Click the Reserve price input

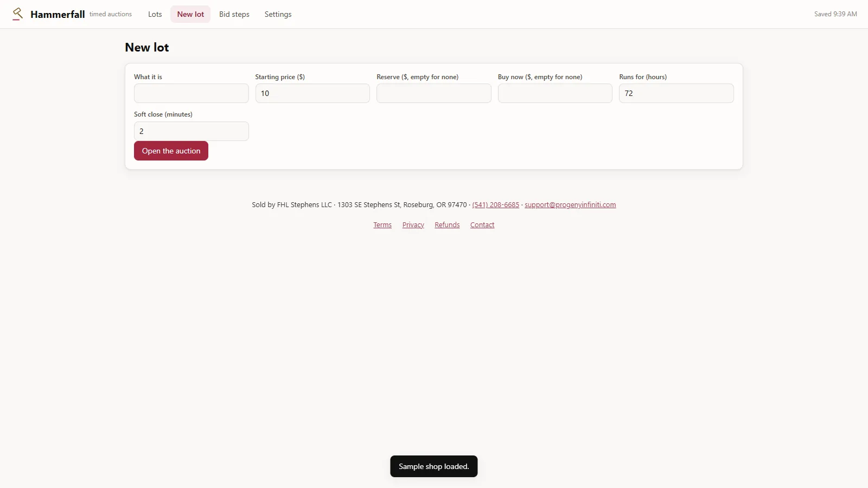tap(434, 93)
